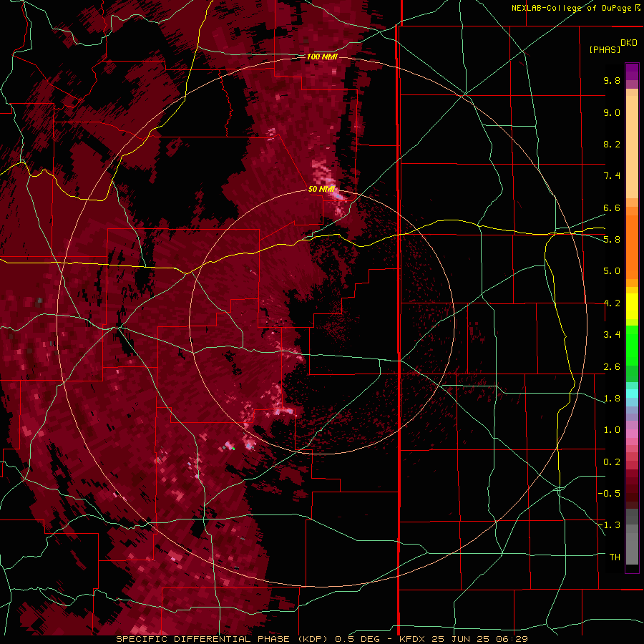Click the -0.5 value on color scale
Viewport: 644px width, 644px height.
[609, 494]
